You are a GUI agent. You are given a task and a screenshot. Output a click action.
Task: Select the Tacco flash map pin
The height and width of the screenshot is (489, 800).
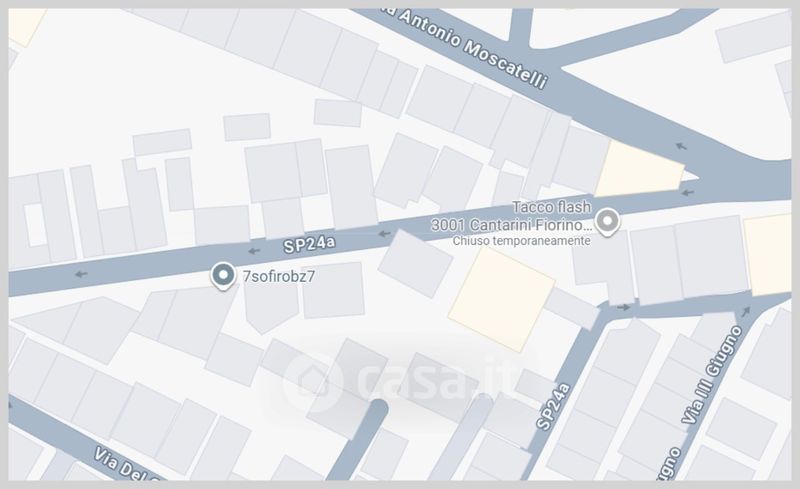click(608, 223)
